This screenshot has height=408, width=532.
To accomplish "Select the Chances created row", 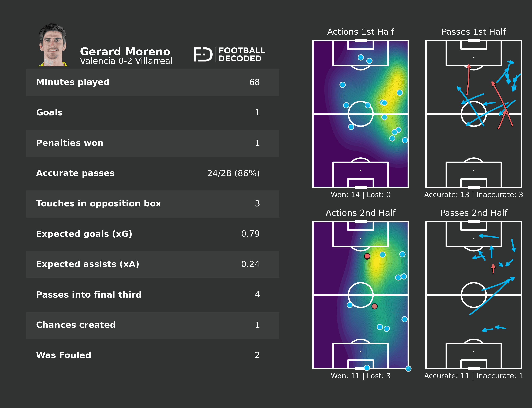I will pyautogui.click(x=153, y=325).
